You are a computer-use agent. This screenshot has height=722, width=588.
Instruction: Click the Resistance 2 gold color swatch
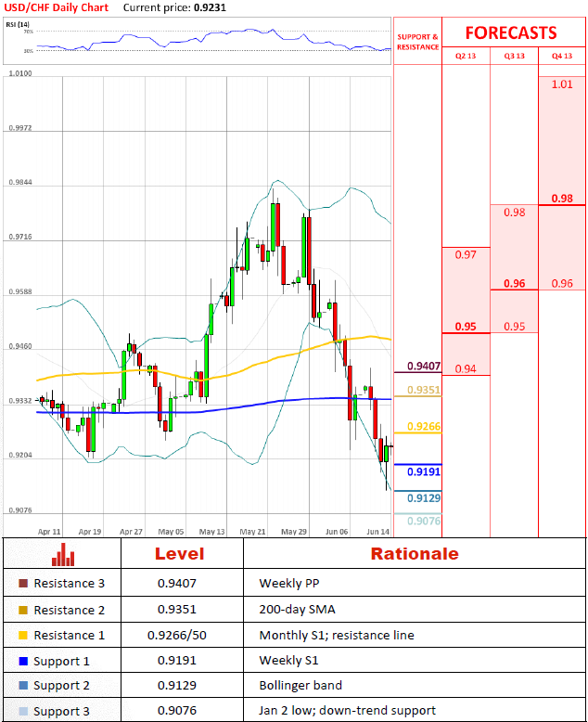coord(23,610)
